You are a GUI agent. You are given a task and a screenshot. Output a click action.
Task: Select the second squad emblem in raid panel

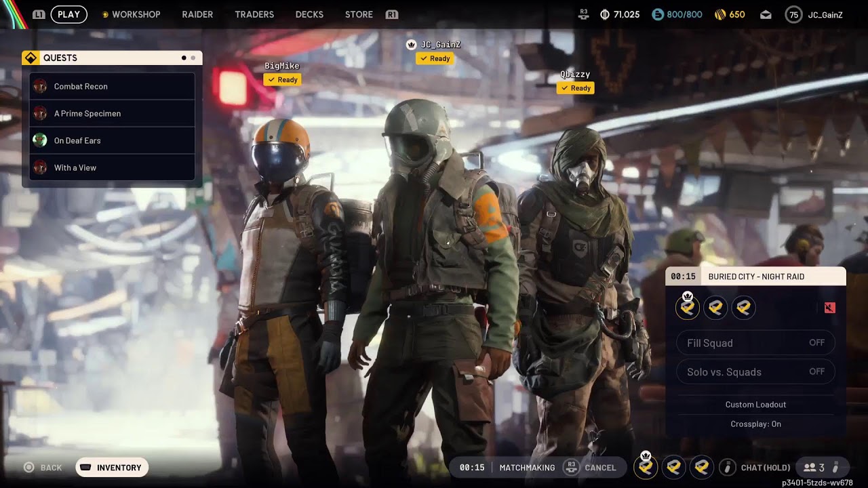pyautogui.click(x=715, y=308)
